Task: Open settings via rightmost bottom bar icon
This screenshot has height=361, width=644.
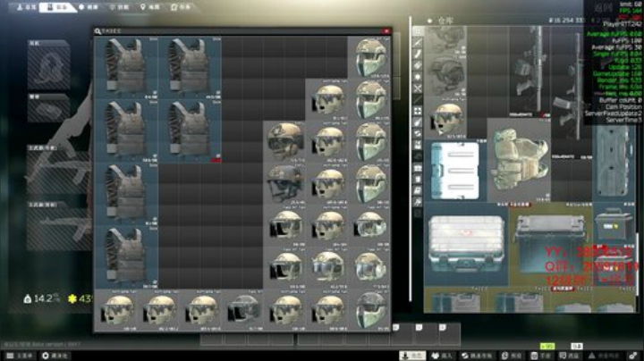Action: (633, 356)
